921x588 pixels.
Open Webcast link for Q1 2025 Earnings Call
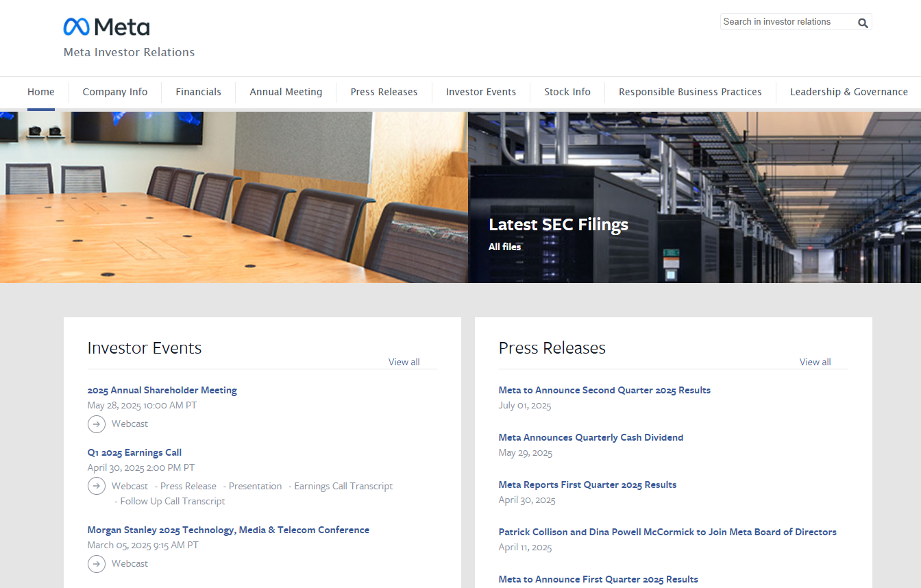(x=130, y=486)
